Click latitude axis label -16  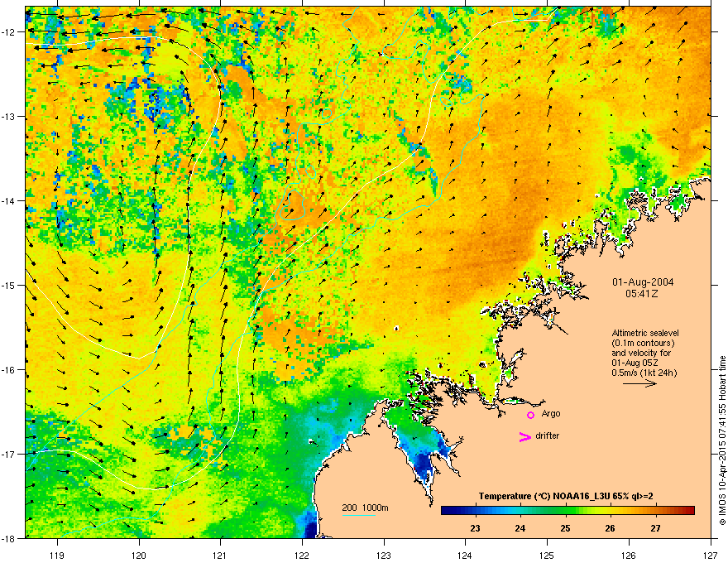[x=9, y=370]
